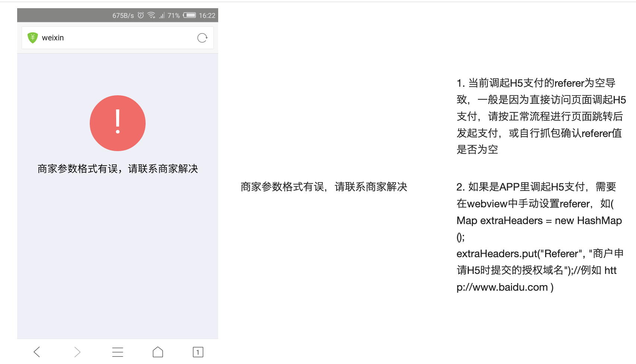Viewport: 636px width, 364px height.
Task: Click the middle column 商家参数格式有误 text
Action: (x=324, y=186)
